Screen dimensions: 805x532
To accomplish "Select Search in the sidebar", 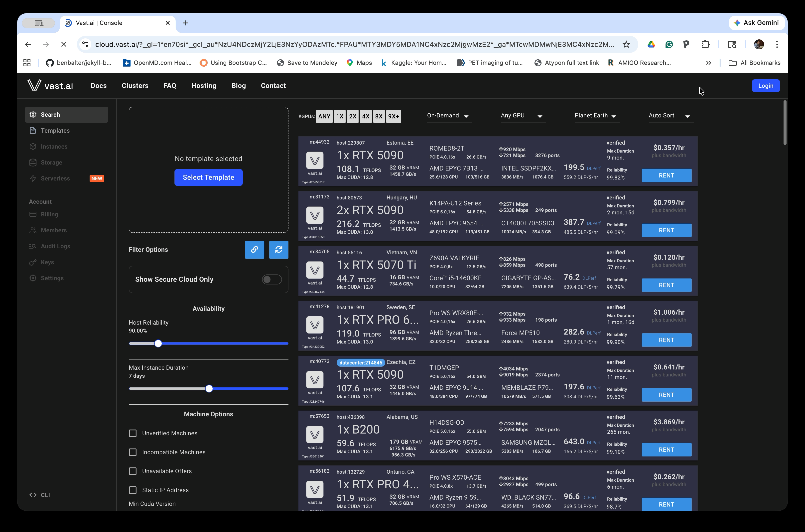I will tap(50, 114).
